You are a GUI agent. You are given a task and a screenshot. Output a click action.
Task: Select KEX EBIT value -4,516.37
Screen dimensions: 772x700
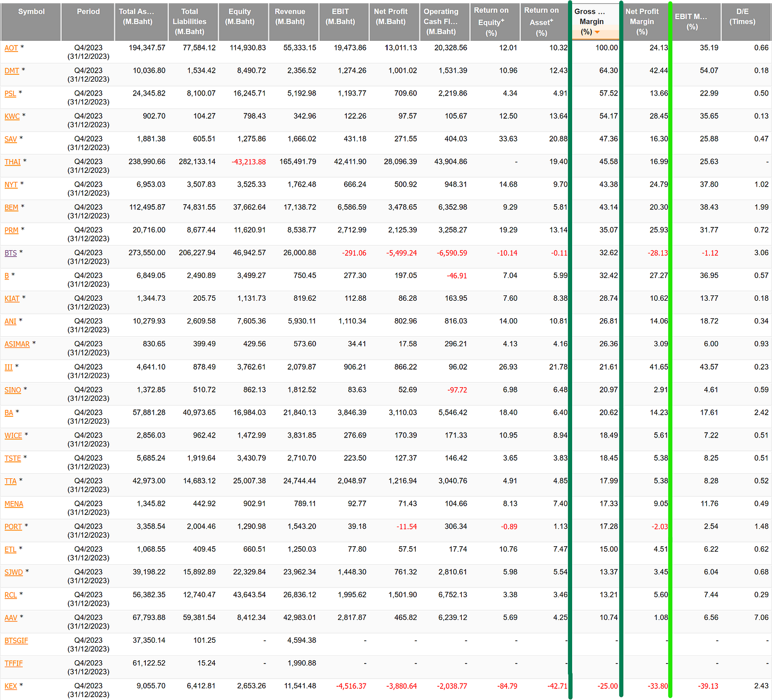click(351, 686)
